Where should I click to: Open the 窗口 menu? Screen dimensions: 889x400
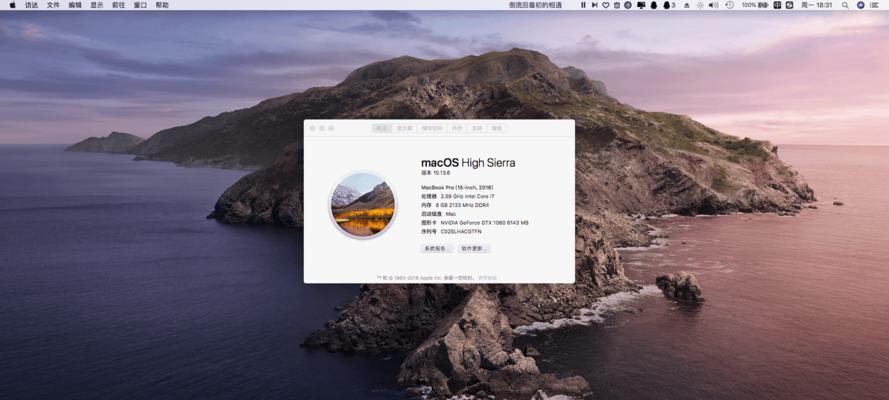point(140,5)
